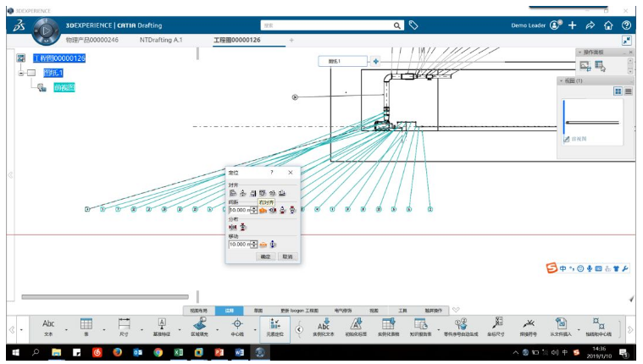The image size is (643, 364).
Task: Switch view panel to list mode
Action: point(628,91)
